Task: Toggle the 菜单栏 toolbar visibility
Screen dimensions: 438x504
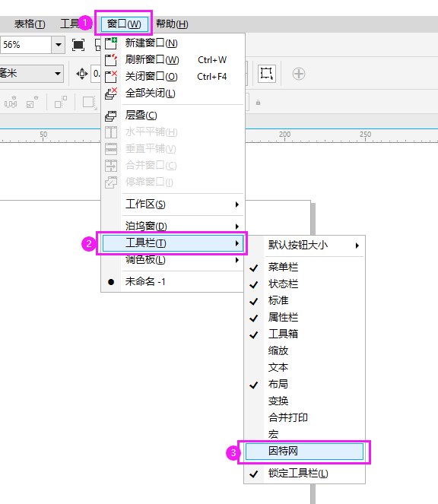Action: (304, 267)
